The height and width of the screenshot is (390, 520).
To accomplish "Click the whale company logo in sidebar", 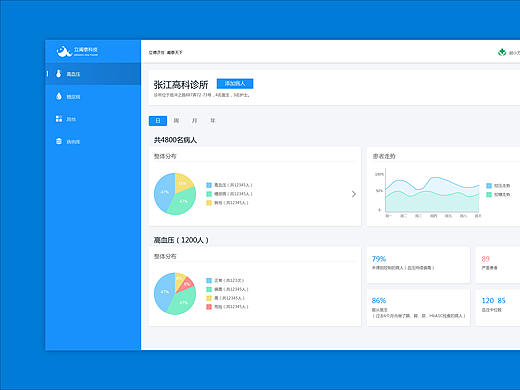I will (x=64, y=51).
